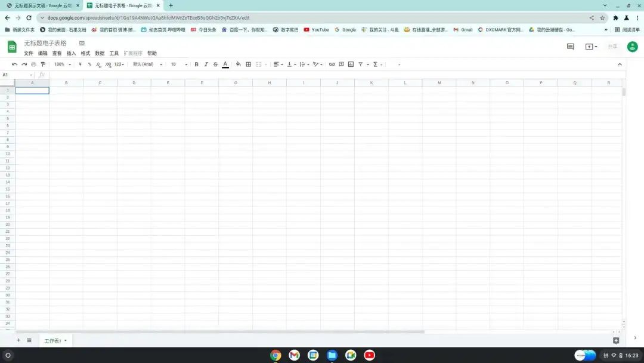The image size is (644, 363).
Task: Open the 数据 menu
Action: 100,53
